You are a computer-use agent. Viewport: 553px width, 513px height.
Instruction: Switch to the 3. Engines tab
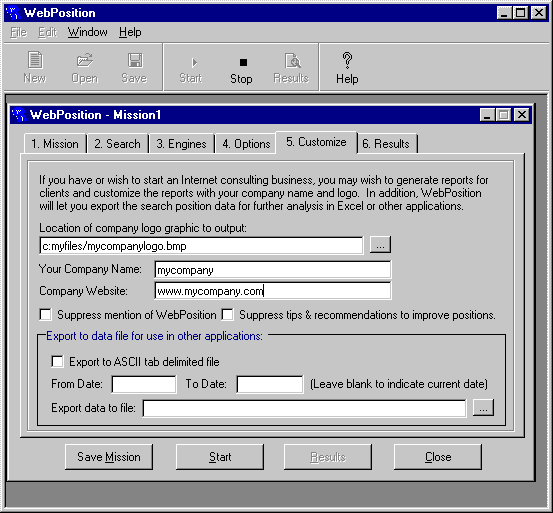pyautogui.click(x=182, y=144)
